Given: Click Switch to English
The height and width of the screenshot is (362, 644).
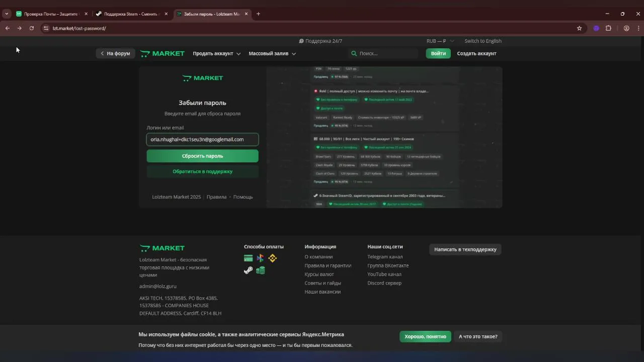Looking at the screenshot, I should [482, 41].
